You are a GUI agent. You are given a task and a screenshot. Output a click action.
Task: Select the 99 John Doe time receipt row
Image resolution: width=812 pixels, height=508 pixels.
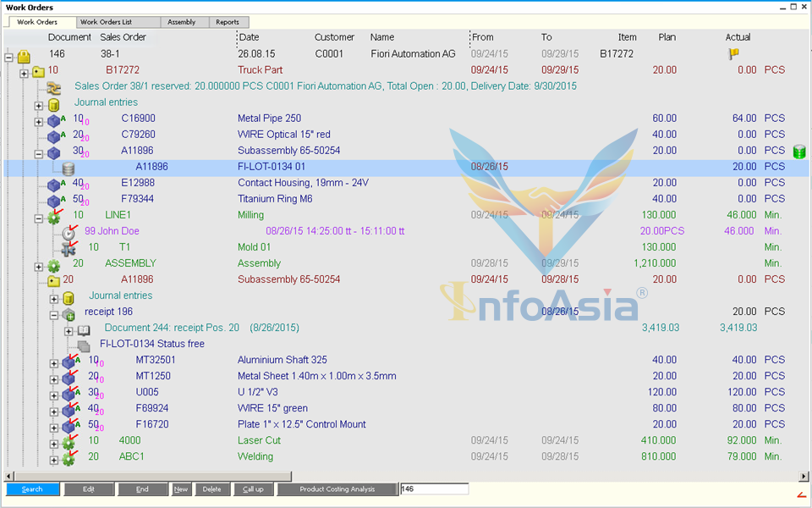(x=406, y=231)
